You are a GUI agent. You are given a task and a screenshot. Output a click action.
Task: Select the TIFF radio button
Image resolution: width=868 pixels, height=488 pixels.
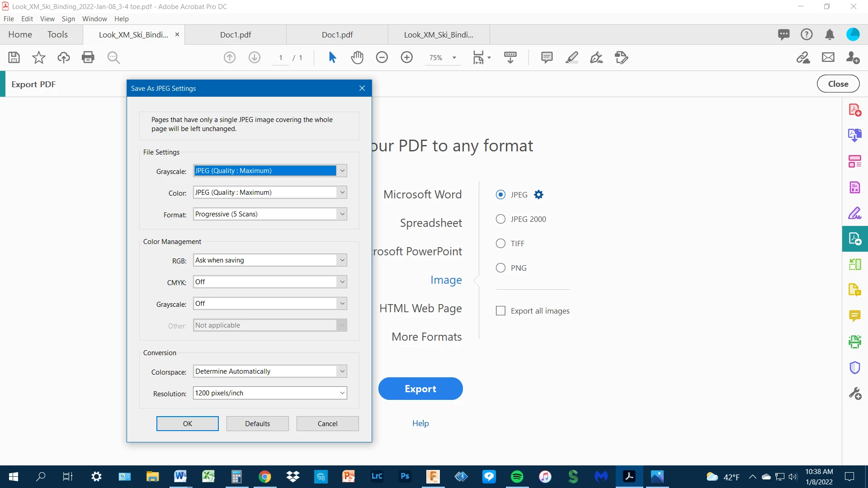pyautogui.click(x=500, y=244)
